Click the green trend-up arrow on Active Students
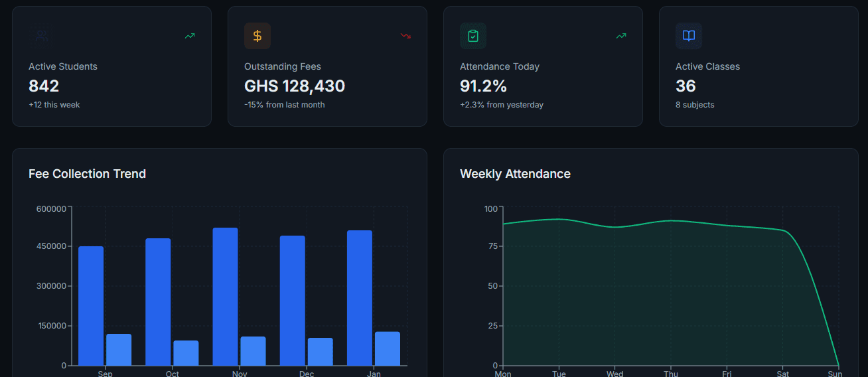Viewport: 868px width, 377px height. click(x=190, y=36)
